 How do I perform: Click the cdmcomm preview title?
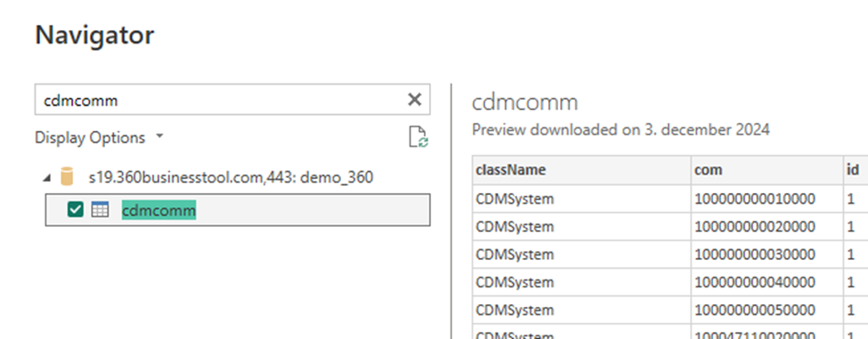[524, 103]
